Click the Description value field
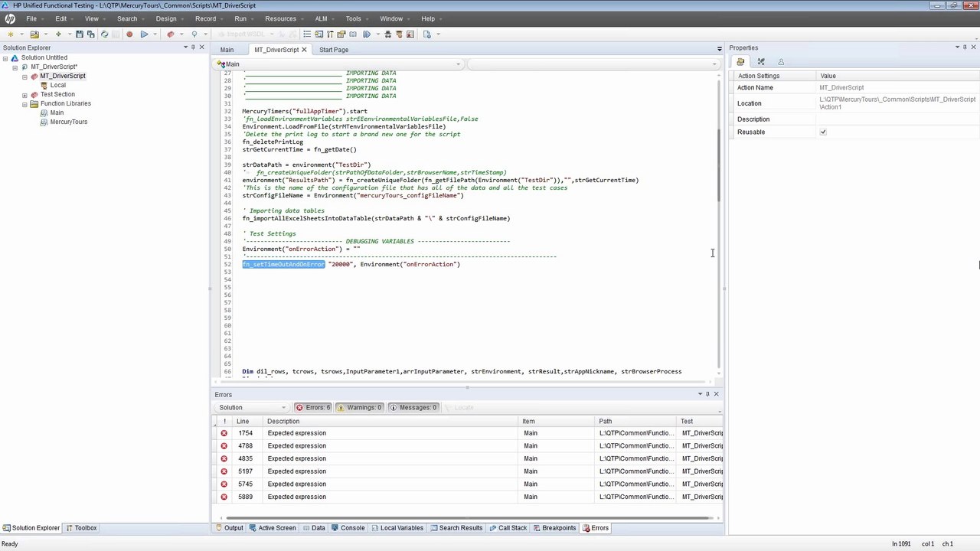The image size is (980, 551). pyautogui.click(x=897, y=119)
